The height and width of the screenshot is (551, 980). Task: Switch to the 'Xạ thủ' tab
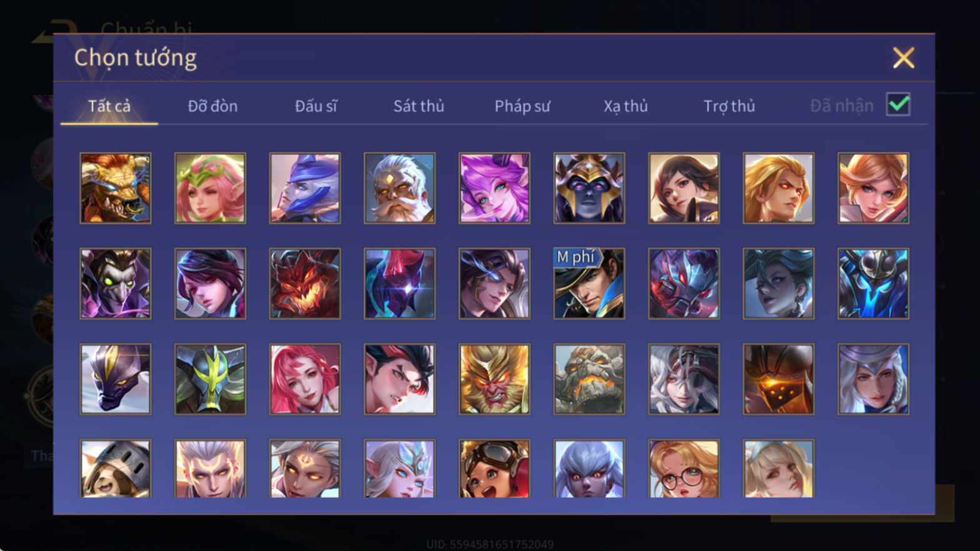[626, 106]
